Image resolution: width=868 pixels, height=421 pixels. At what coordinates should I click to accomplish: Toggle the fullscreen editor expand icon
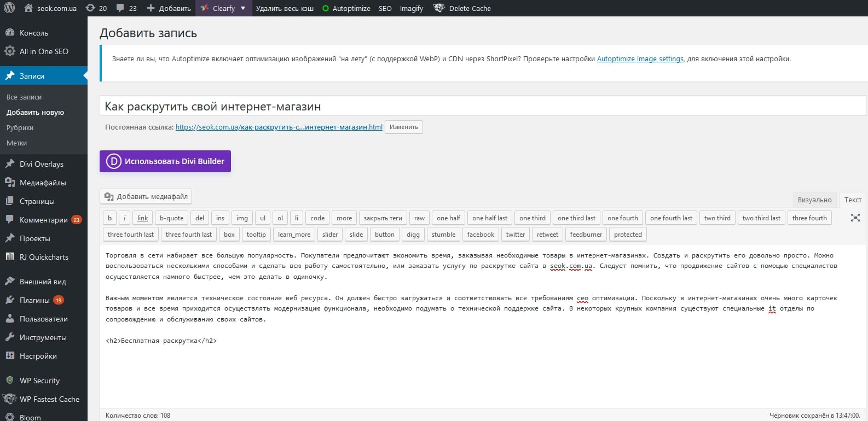tap(855, 218)
